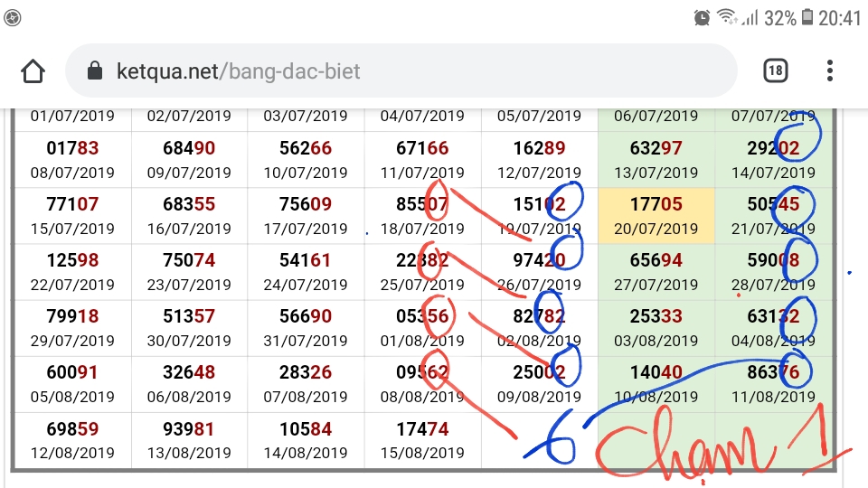Image resolution: width=868 pixels, height=488 pixels.
Task: Tap the result number 69859
Action: (72, 428)
